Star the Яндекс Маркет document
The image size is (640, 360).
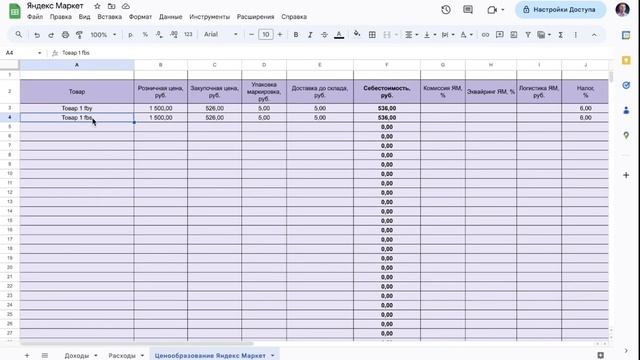[x=97, y=6]
